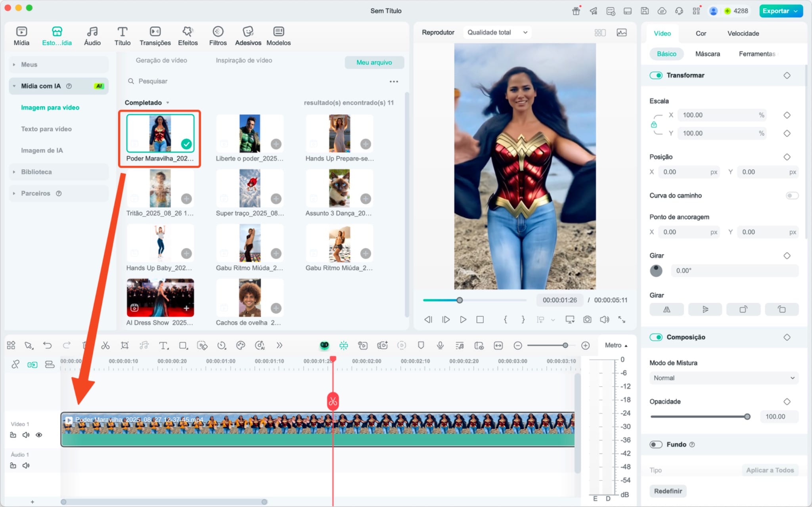
Task: Open the Exportar dropdown arrow
Action: pos(796,11)
